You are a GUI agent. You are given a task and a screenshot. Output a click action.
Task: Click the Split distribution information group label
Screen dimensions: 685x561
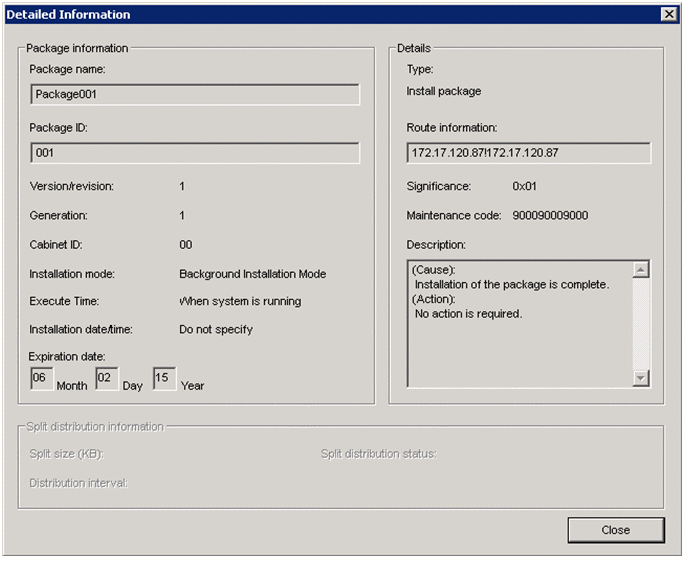coord(96,427)
